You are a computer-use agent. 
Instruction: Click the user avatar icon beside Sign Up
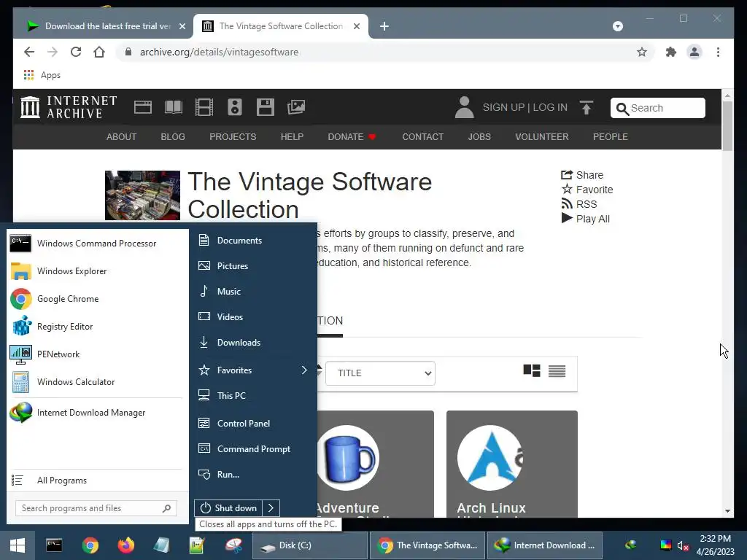coord(464,107)
